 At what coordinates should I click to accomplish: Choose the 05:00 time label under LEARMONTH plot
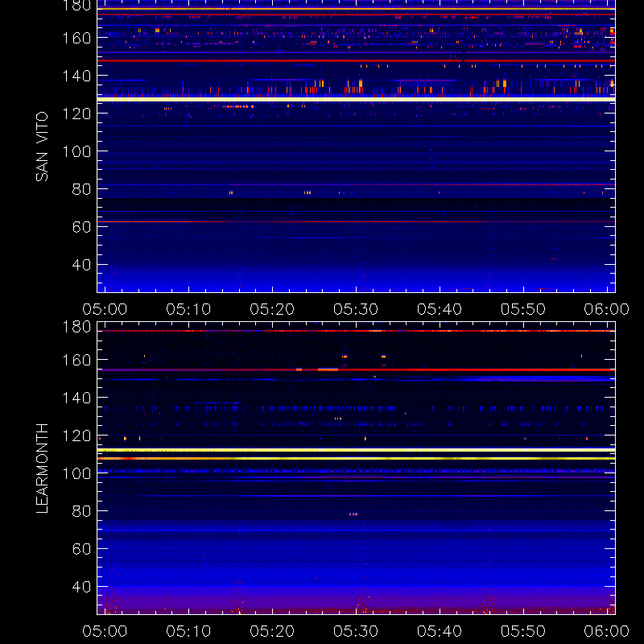point(105,631)
